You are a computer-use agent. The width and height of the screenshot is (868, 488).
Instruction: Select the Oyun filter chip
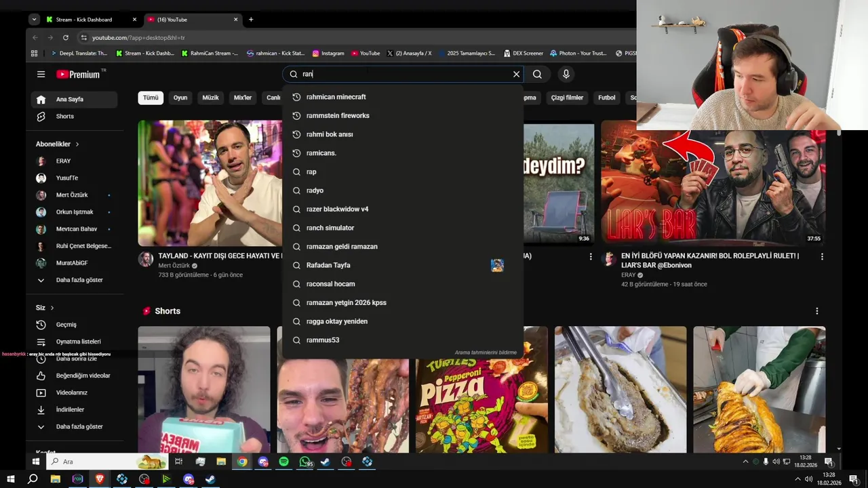click(x=180, y=98)
